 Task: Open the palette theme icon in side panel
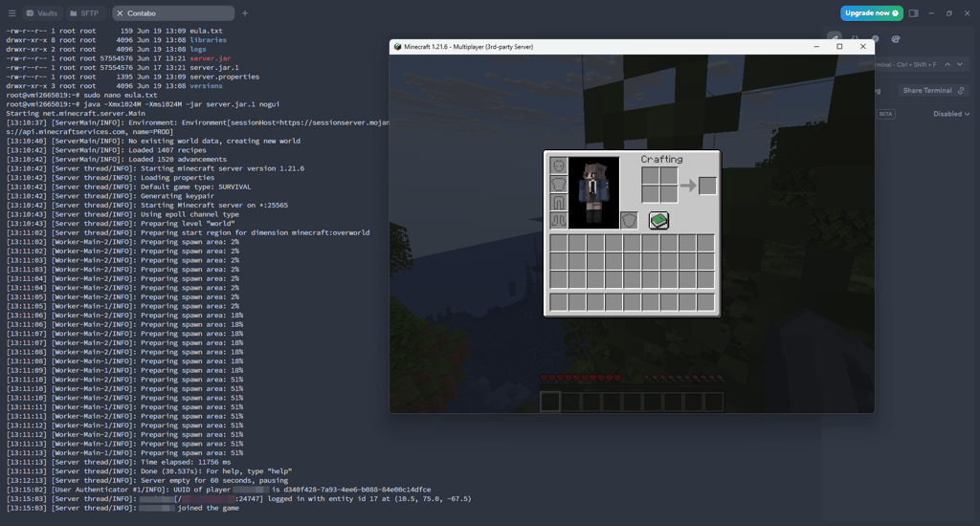tap(895, 38)
